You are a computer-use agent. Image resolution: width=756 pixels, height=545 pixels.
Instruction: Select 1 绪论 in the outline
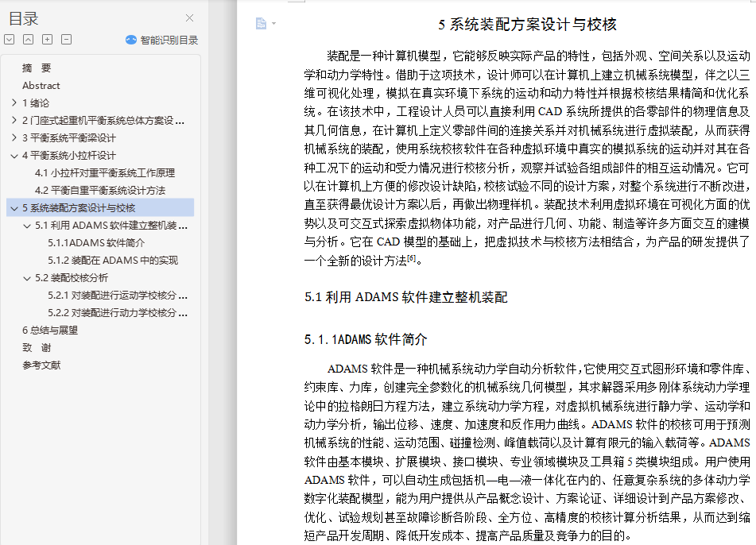pyautogui.click(x=36, y=102)
